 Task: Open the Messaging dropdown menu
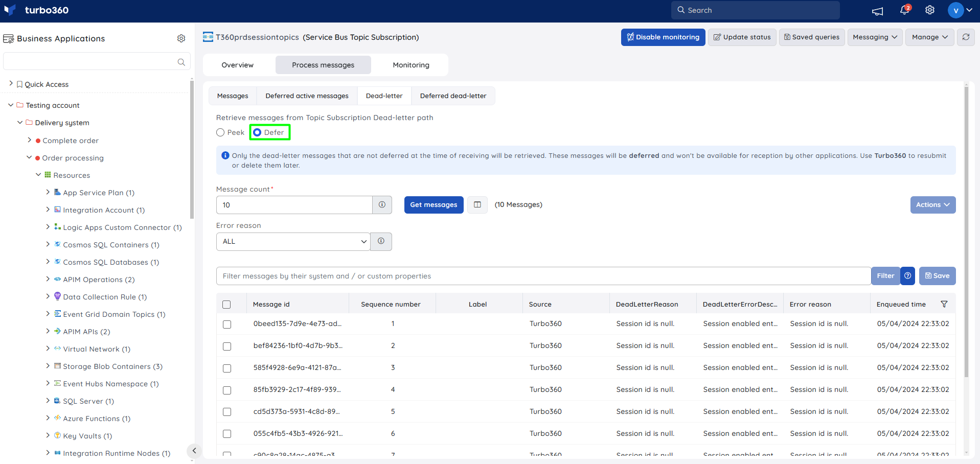(875, 37)
